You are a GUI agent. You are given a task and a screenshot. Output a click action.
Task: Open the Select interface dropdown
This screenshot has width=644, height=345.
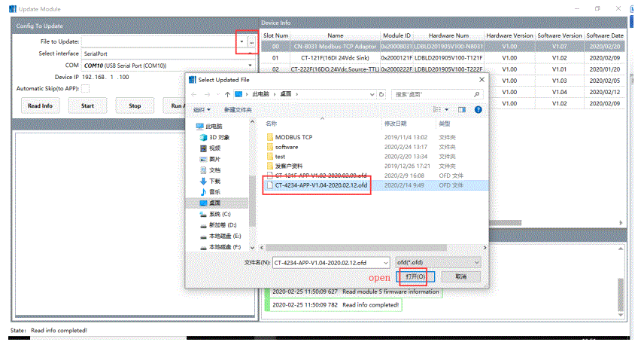250,54
